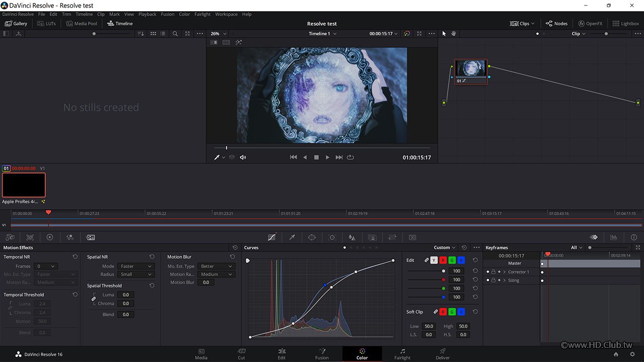Mute the viewer audio speaker icon
This screenshot has height=362, width=644.
point(243,157)
